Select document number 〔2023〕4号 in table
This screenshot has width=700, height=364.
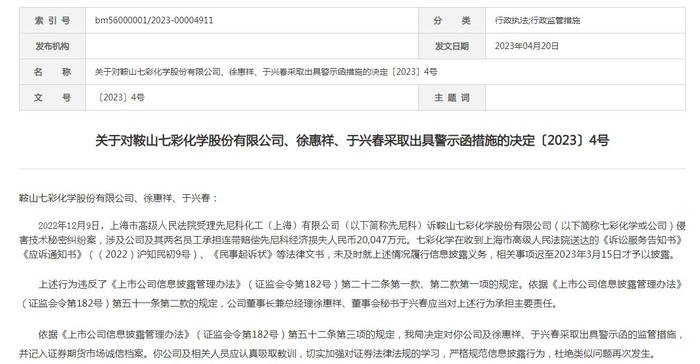(120, 97)
